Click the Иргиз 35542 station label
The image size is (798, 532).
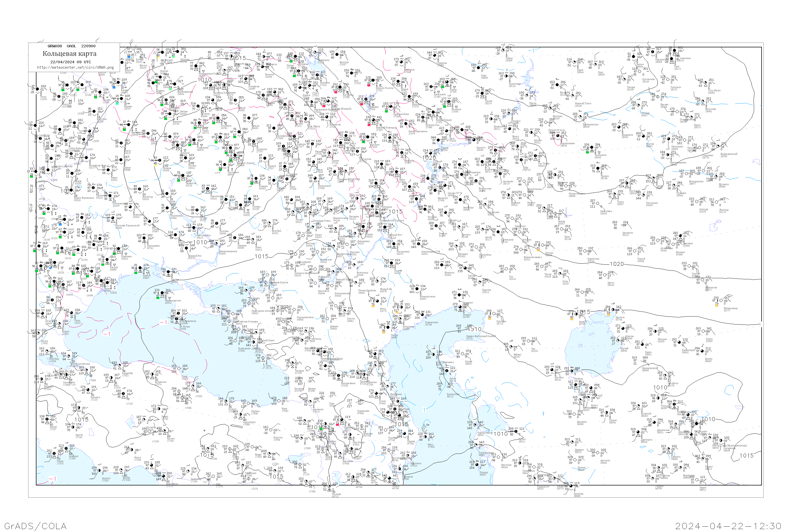point(611,284)
